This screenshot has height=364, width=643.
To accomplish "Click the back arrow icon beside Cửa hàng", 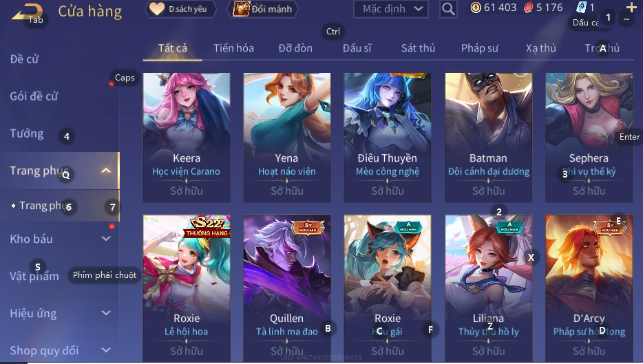I will click(27, 12).
